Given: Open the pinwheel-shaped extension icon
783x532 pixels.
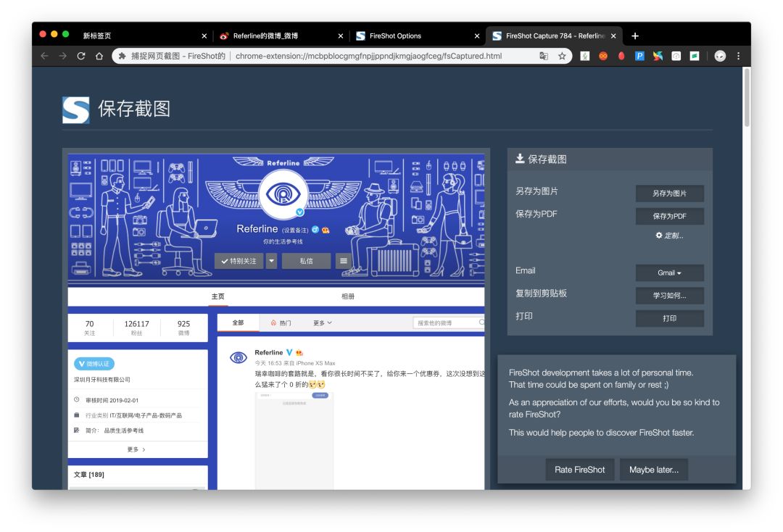Looking at the screenshot, I should click(658, 56).
